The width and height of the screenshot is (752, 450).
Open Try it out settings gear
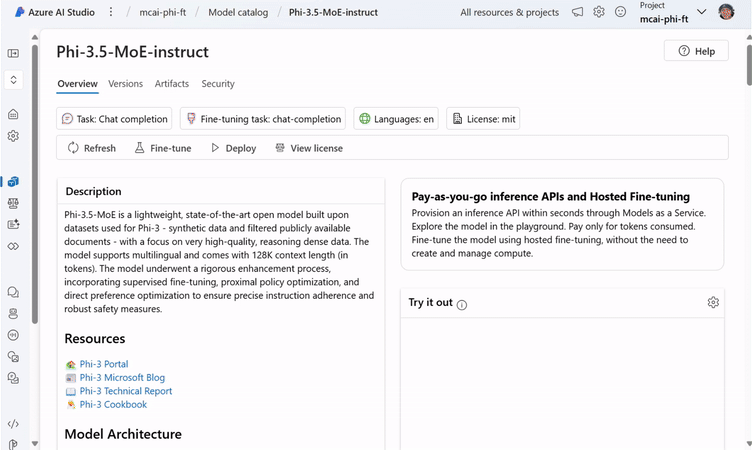713,302
